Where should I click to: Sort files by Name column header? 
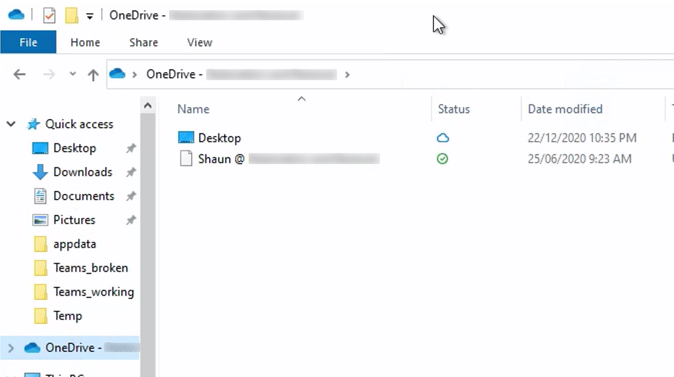[x=193, y=109]
